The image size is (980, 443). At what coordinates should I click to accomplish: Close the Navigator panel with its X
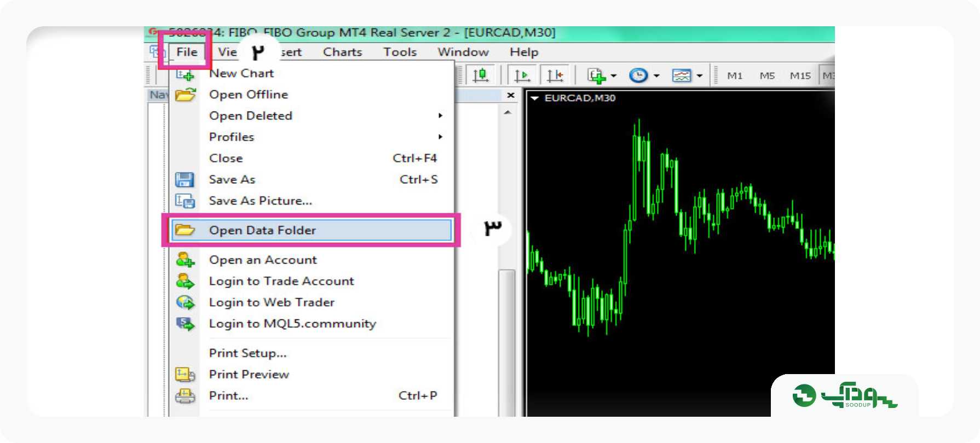(x=511, y=95)
